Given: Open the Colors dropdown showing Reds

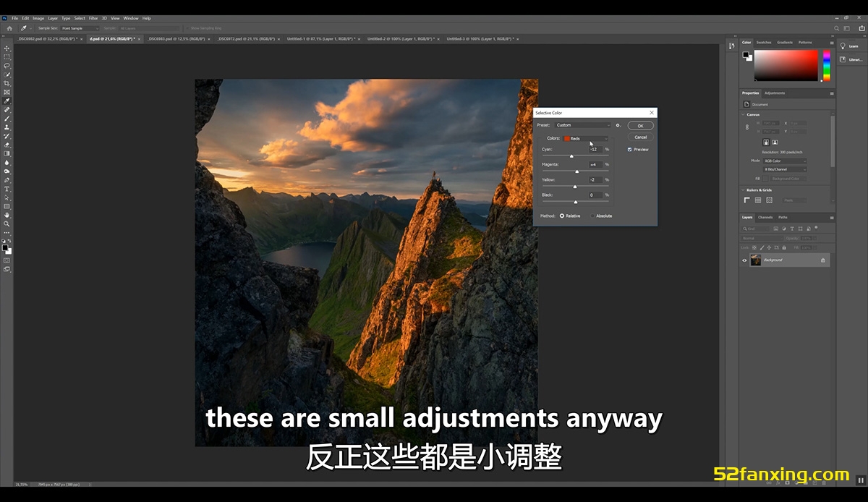Looking at the screenshot, I should tap(586, 138).
